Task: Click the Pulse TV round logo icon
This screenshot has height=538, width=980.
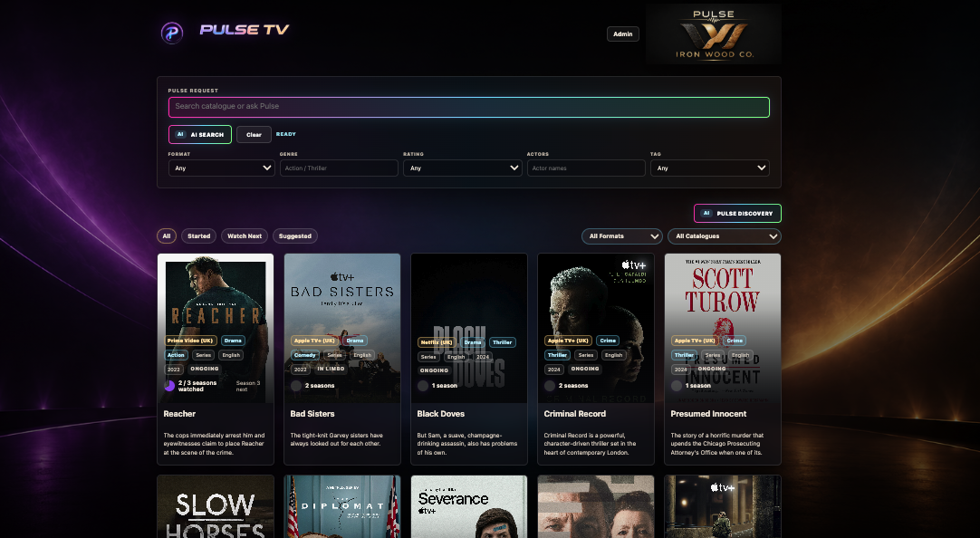Action: (172, 33)
